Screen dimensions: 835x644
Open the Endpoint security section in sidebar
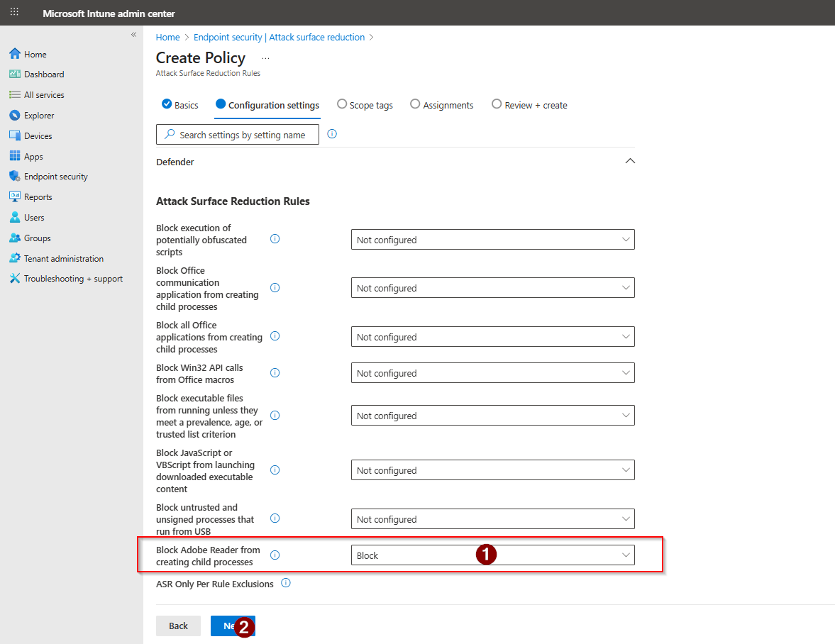(55, 176)
